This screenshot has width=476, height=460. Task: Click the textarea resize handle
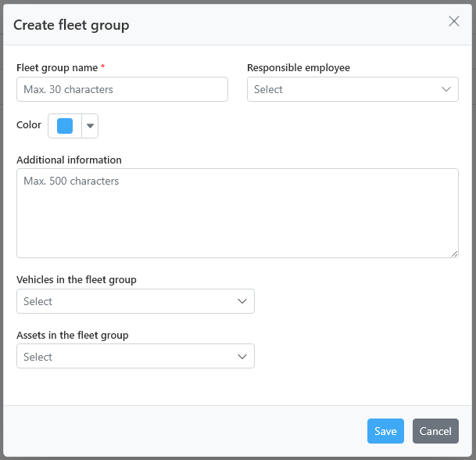coord(454,254)
